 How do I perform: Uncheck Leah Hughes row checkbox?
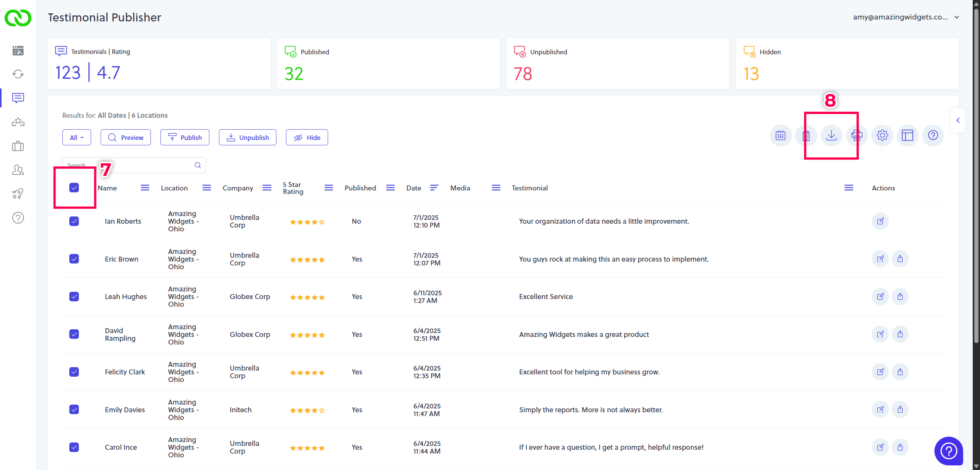(x=74, y=297)
